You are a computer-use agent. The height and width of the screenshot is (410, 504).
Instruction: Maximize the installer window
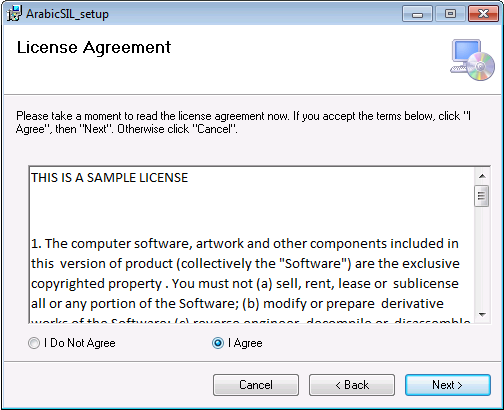450,14
